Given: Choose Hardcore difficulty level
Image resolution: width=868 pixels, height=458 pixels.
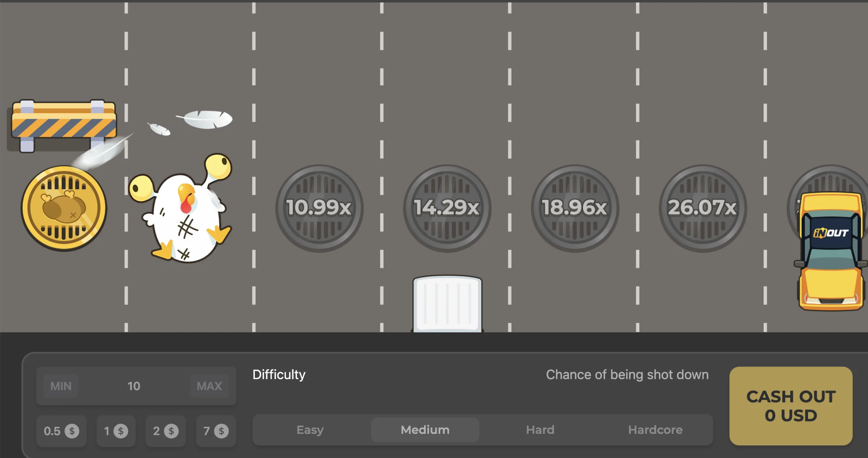Looking at the screenshot, I should tap(655, 430).
